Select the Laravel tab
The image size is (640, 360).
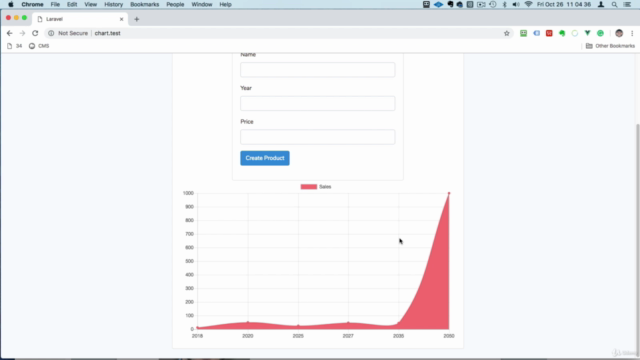(x=80, y=19)
